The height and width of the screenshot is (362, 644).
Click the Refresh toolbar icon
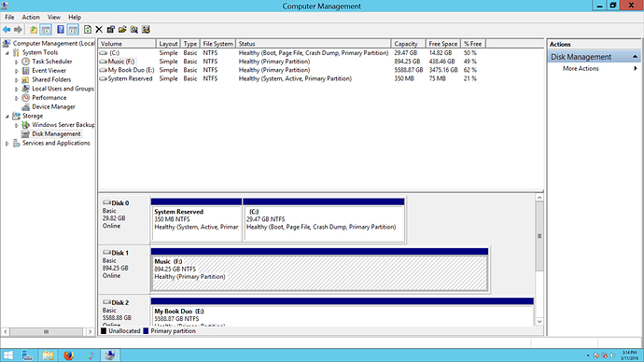pos(88,30)
